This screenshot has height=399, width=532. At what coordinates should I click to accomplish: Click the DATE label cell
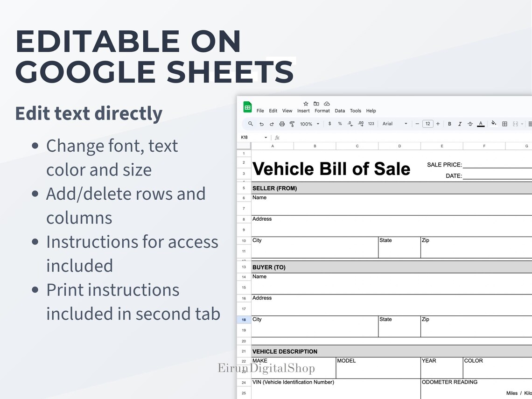[454, 176]
